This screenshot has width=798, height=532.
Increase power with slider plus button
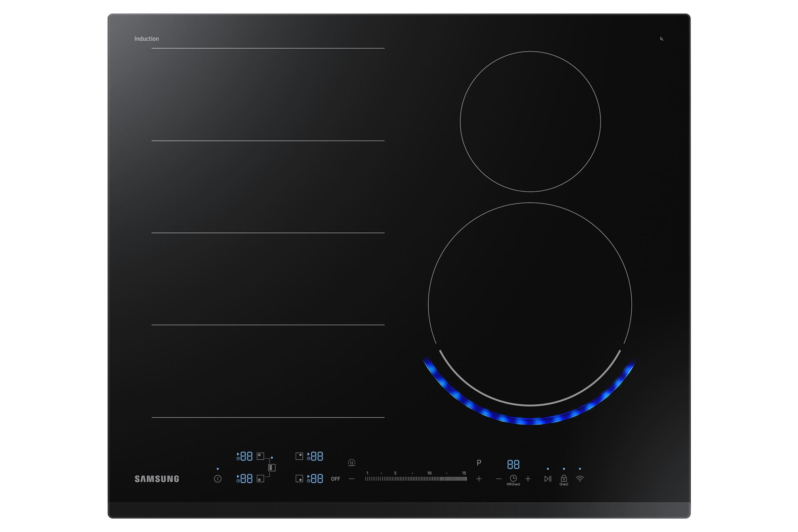click(479, 479)
